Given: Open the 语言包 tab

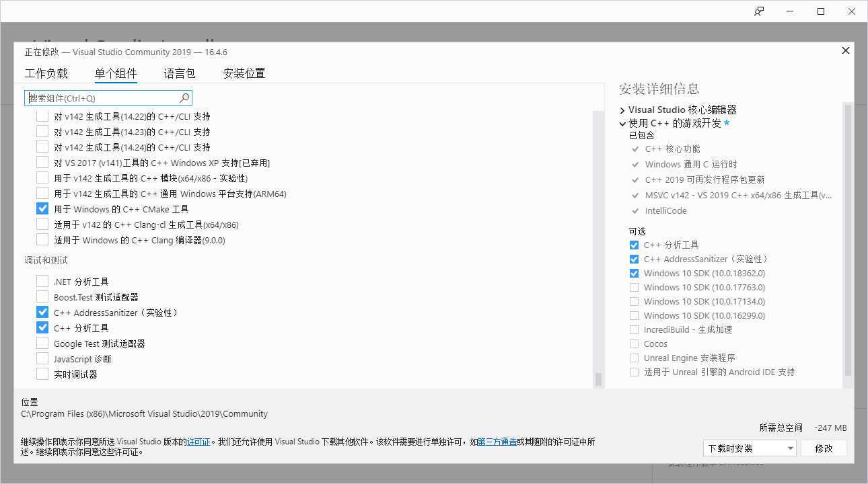Looking at the screenshot, I should 180,73.
